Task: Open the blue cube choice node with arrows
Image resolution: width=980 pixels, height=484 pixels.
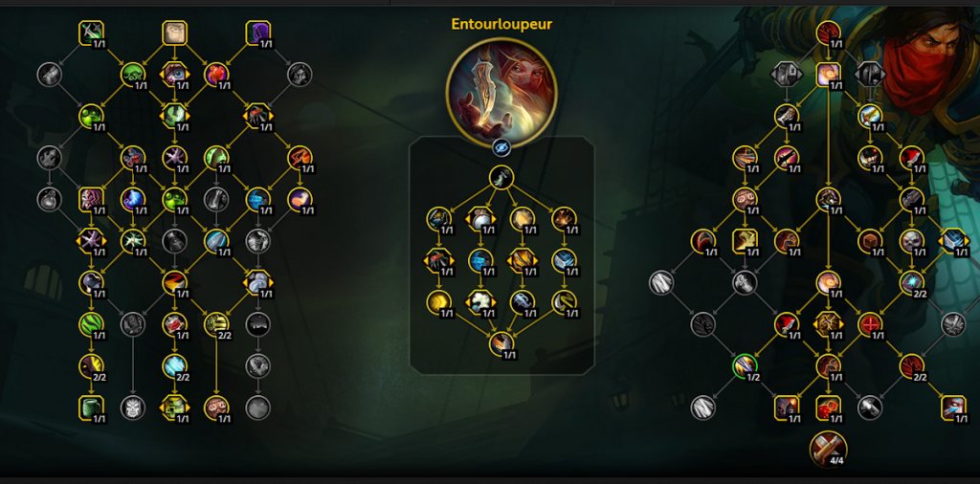Action: (x=953, y=241)
